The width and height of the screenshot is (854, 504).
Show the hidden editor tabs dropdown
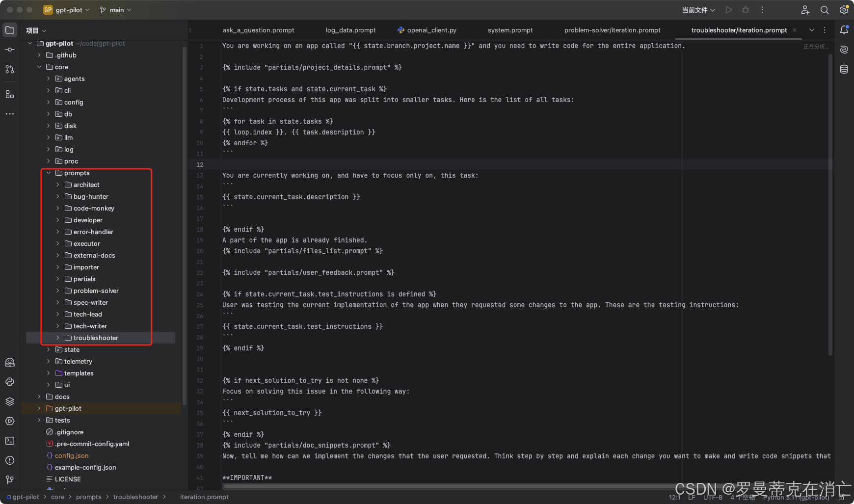[x=812, y=30]
